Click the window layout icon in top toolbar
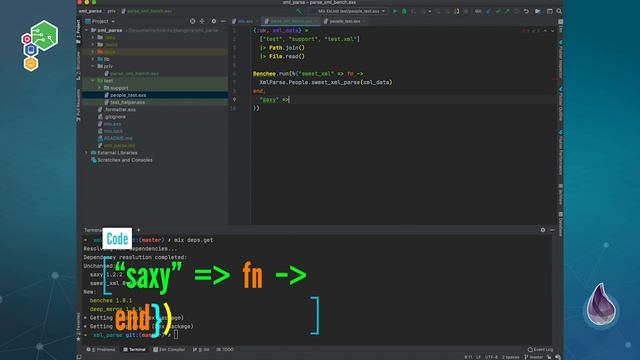Viewport: 640px width, 360px height. click(x=550, y=11)
